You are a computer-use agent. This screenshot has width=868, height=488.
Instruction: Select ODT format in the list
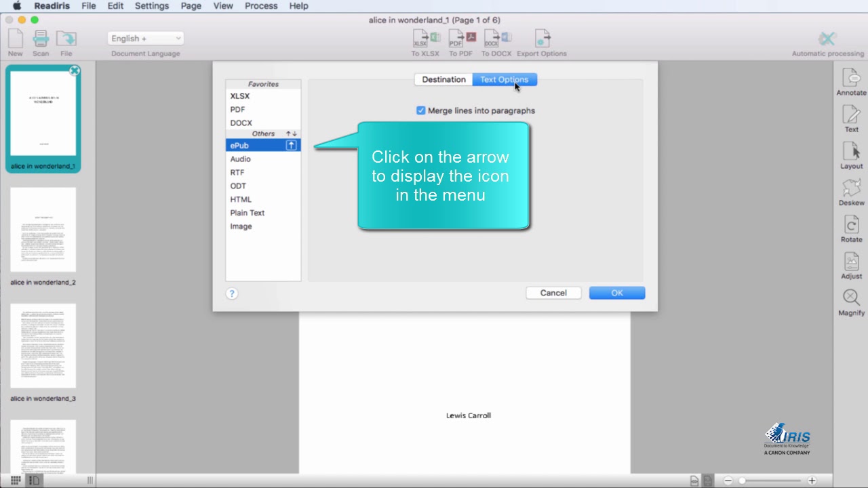263,186
